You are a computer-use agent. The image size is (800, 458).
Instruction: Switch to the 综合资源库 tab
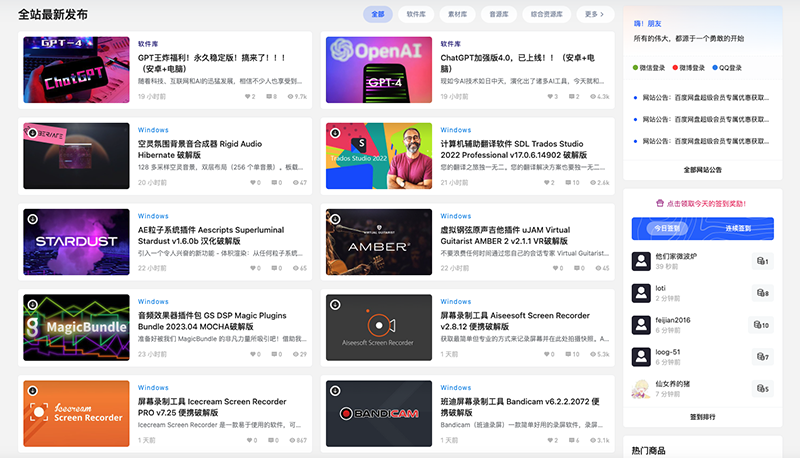pos(546,14)
